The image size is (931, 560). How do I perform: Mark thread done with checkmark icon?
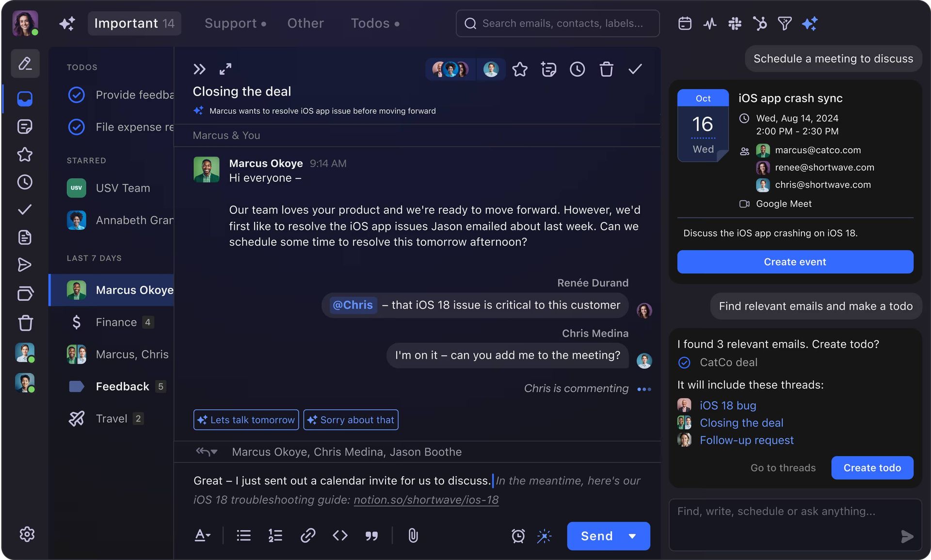pyautogui.click(x=635, y=69)
